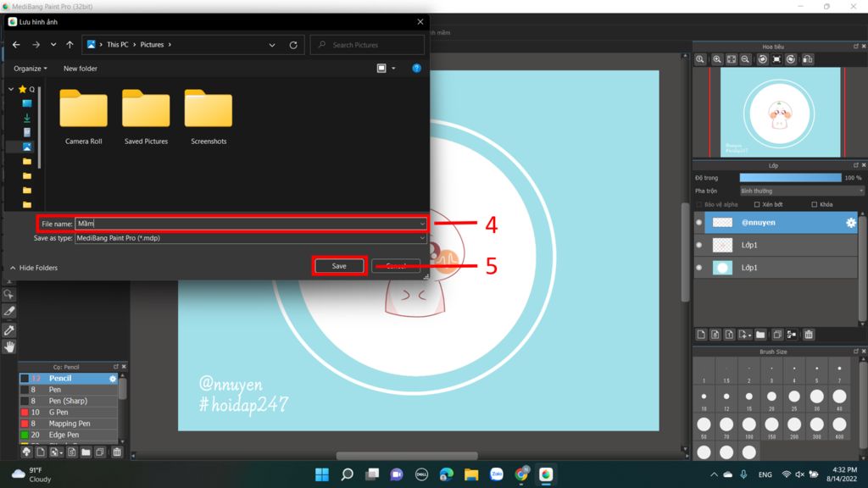
Task: Rotate canvas left in navigator
Action: coord(762,59)
